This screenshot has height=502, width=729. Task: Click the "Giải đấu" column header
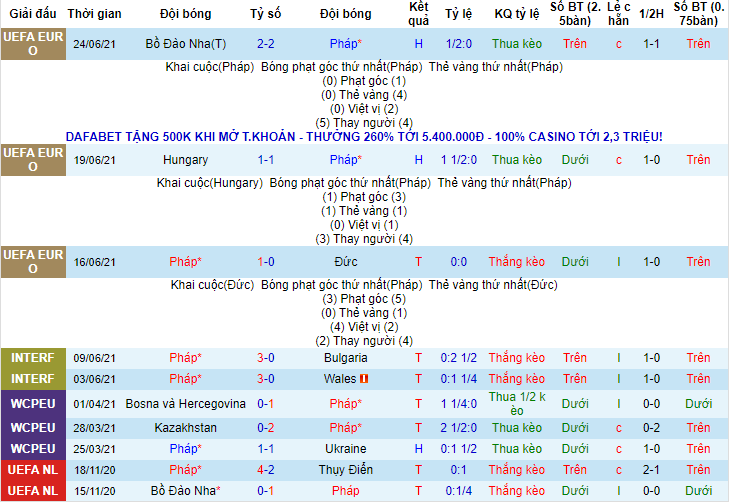tap(33, 15)
